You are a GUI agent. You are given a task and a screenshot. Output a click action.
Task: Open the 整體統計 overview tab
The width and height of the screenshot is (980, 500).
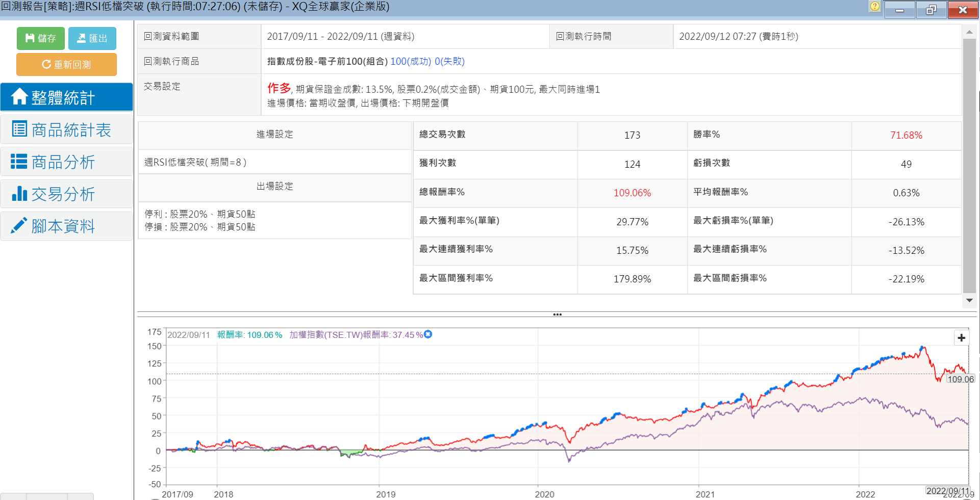click(x=66, y=97)
